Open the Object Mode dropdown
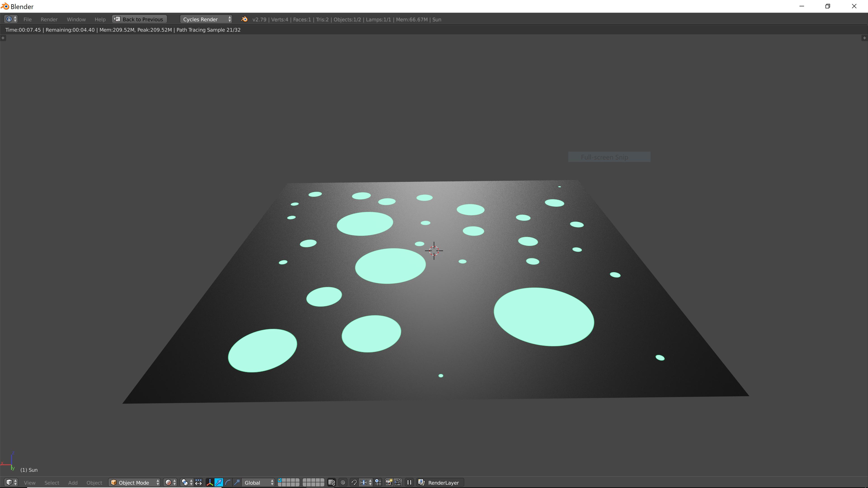This screenshot has width=868, height=488. coord(135,482)
